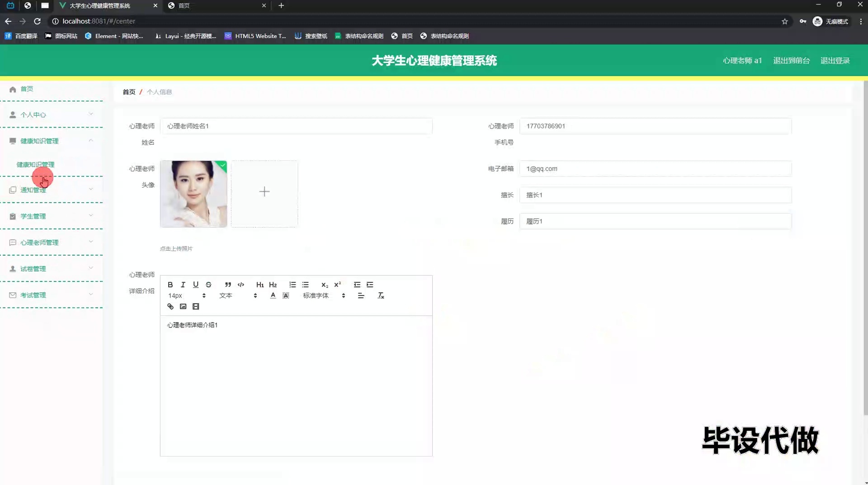Open the 搜索壁纸 bookmark
Viewport: 868px width, 485px height.
point(311,36)
